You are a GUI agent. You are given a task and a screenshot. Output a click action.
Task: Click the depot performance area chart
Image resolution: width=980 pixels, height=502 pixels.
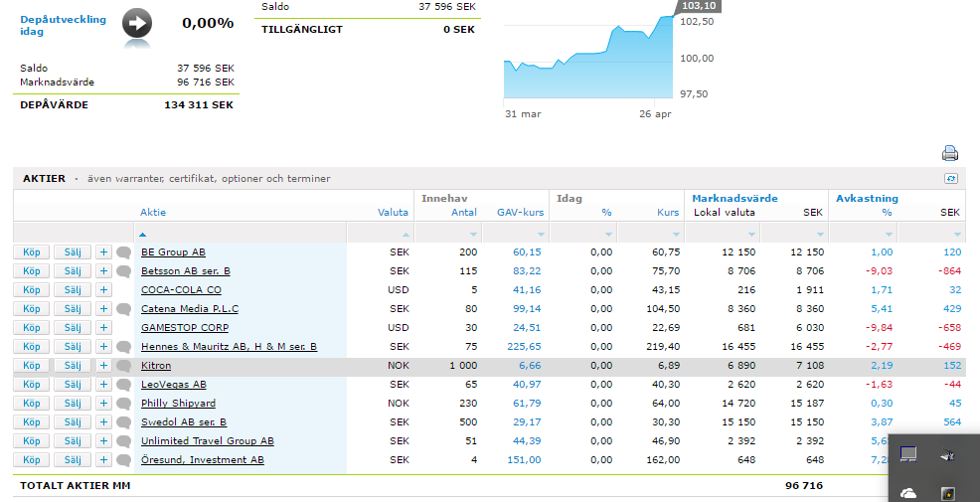[x=588, y=60]
